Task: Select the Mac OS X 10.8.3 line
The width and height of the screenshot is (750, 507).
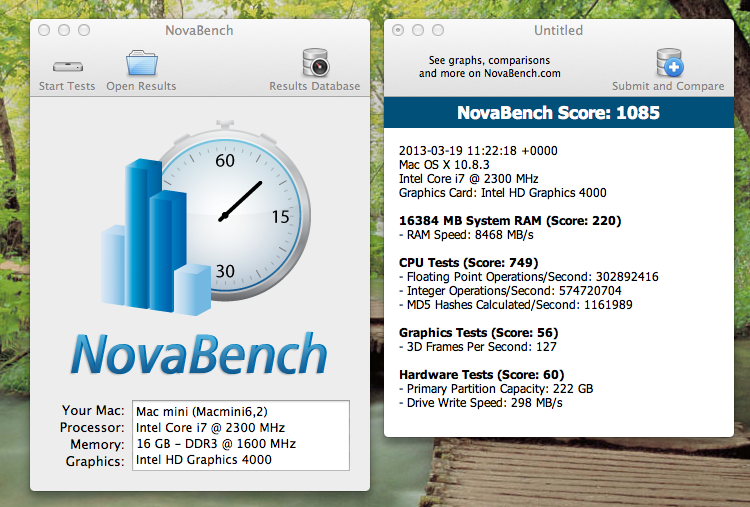Action: pos(444,165)
